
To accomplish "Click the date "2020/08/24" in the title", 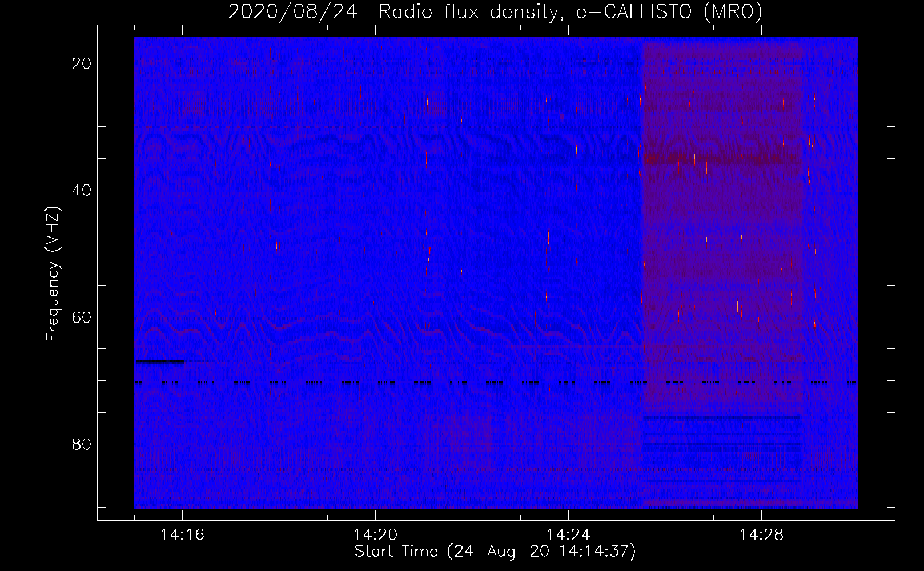I will (293, 11).
